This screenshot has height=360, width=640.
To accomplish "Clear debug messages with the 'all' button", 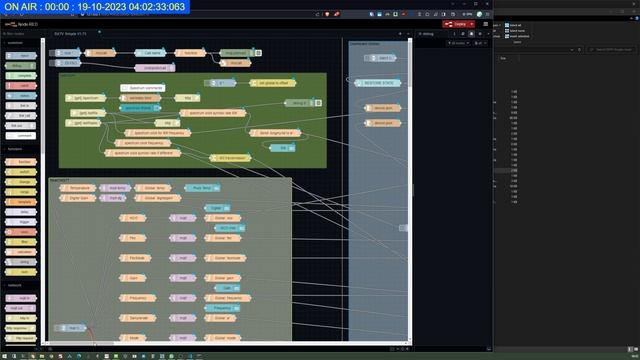I will (480, 43).
